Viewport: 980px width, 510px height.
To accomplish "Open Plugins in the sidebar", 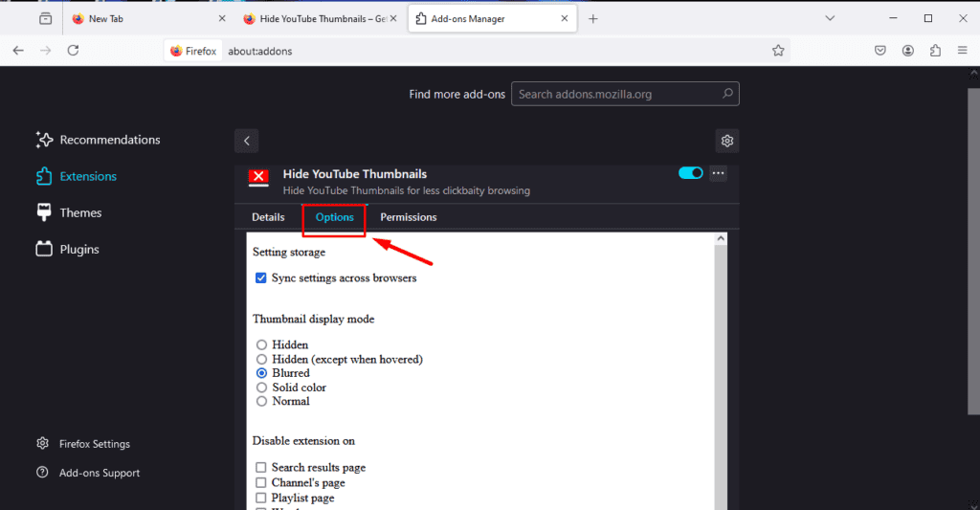I will point(68,250).
